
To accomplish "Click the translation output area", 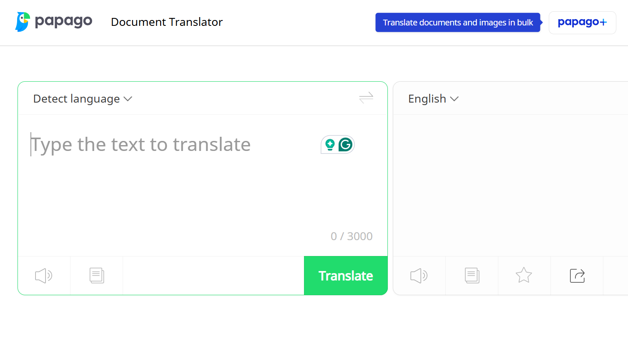I will (x=510, y=186).
